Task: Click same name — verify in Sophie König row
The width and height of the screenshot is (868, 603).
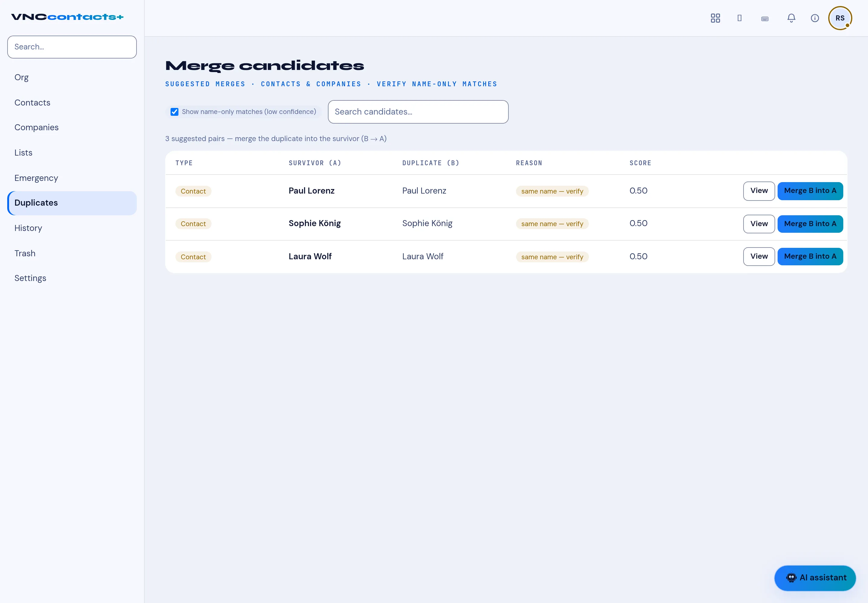Action: point(552,224)
